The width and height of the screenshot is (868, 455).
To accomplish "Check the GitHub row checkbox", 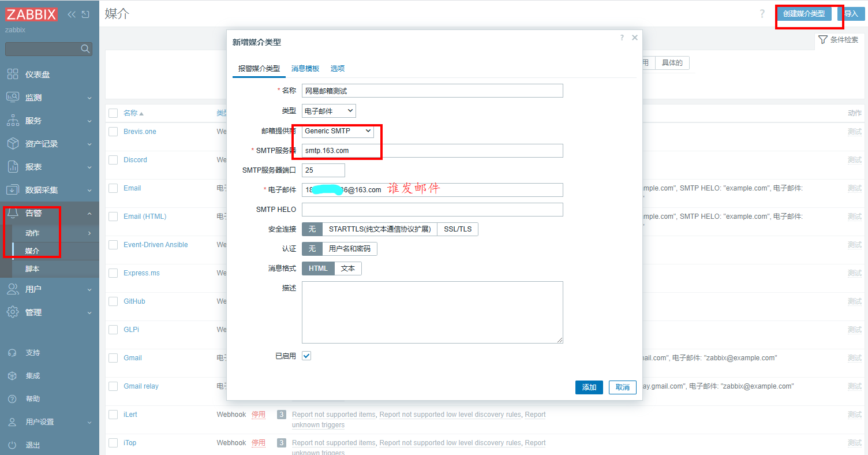I will (x=113, y=301).
